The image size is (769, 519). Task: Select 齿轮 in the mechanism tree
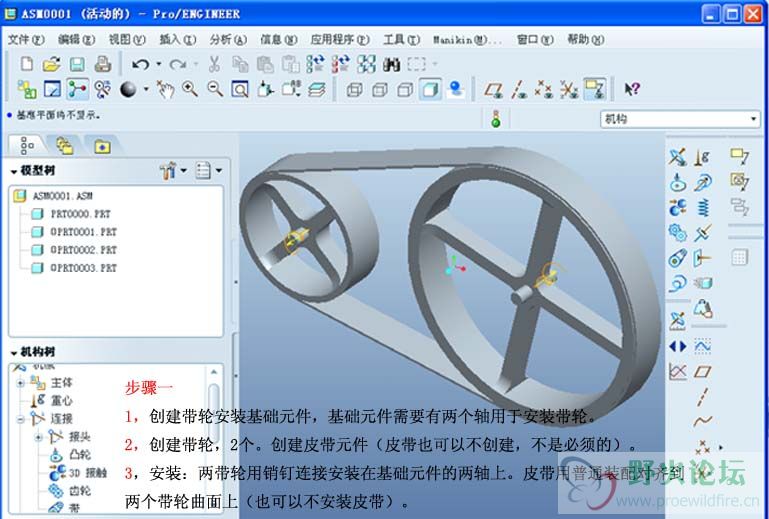click(x=79, y=491)
